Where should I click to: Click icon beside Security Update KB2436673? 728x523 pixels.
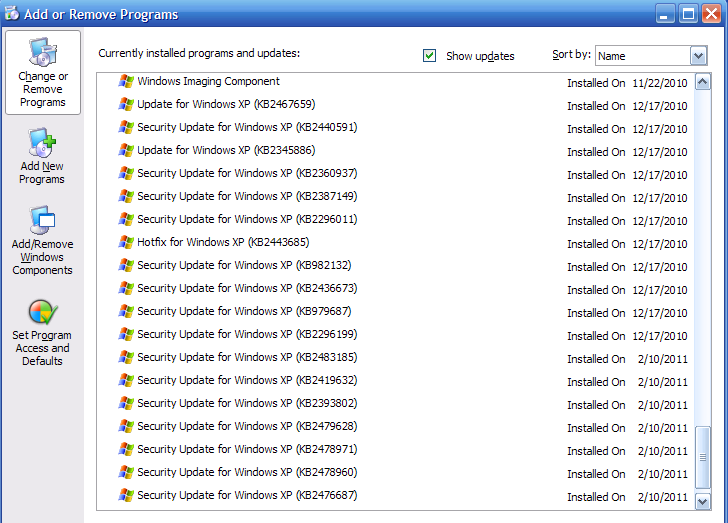point(126,288)
